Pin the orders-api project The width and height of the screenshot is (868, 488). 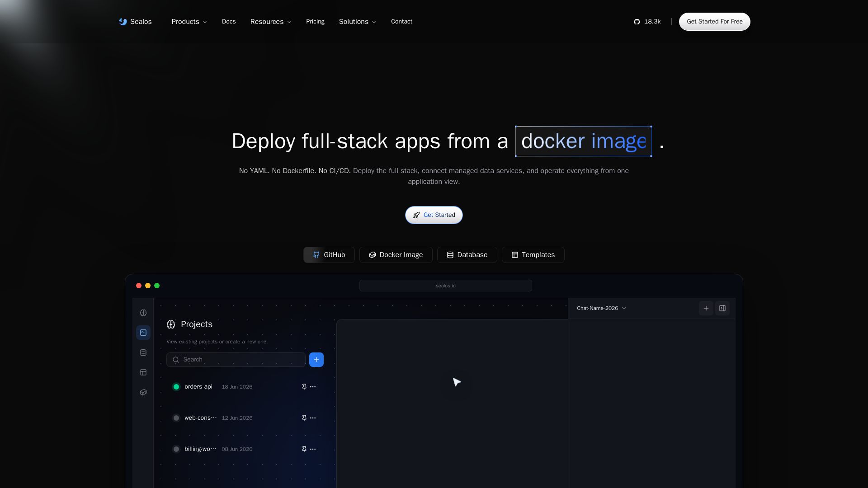click(x=304, y=387)
